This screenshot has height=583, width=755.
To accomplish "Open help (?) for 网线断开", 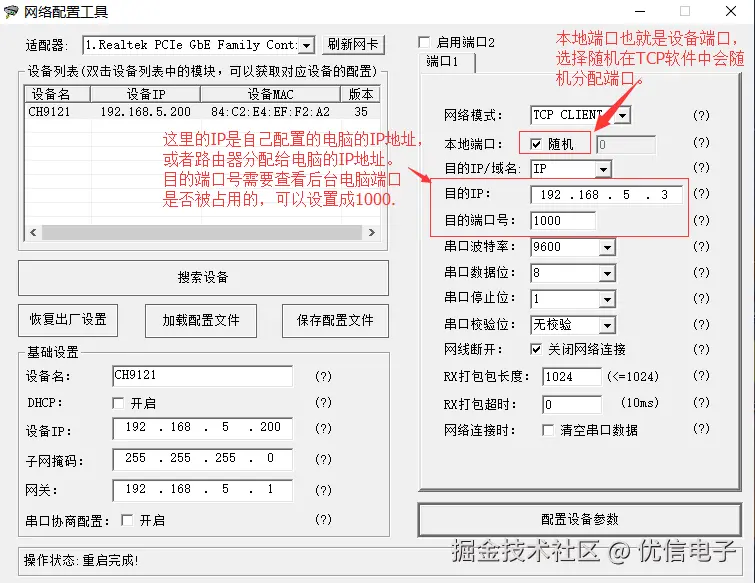I will click(701, 350).
